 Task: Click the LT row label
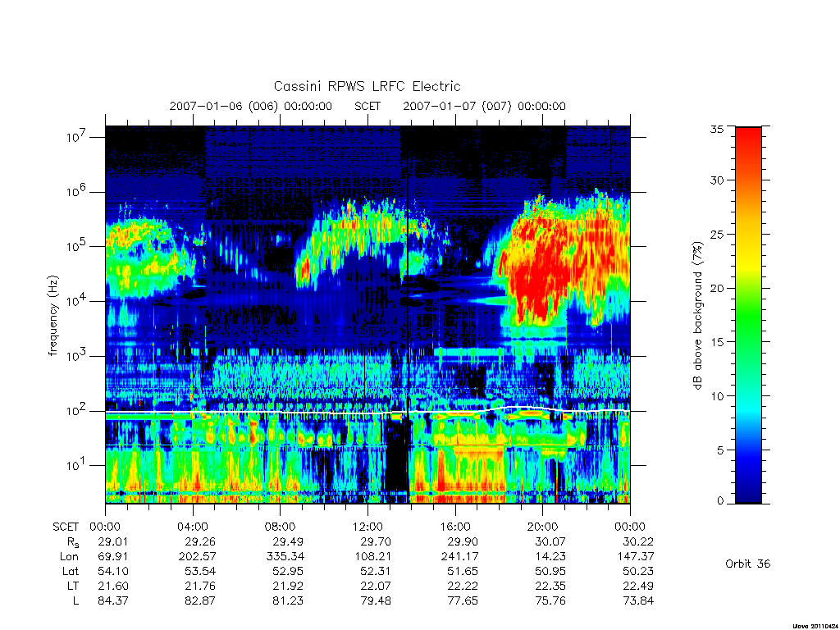[x=72, y=586]
